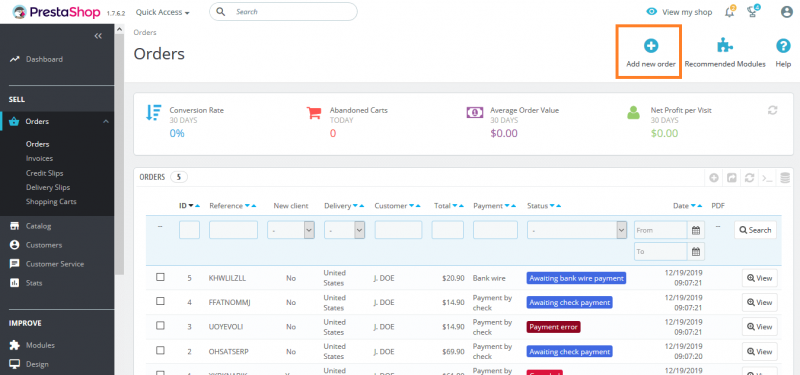View order KHWLILZLL

coord(760,278)
